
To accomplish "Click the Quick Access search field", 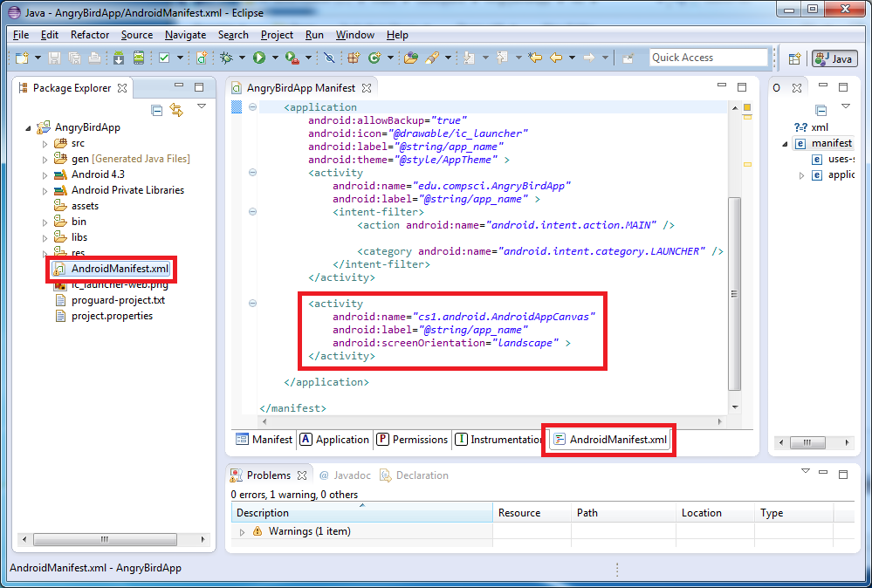I will (x=708, y=58).
